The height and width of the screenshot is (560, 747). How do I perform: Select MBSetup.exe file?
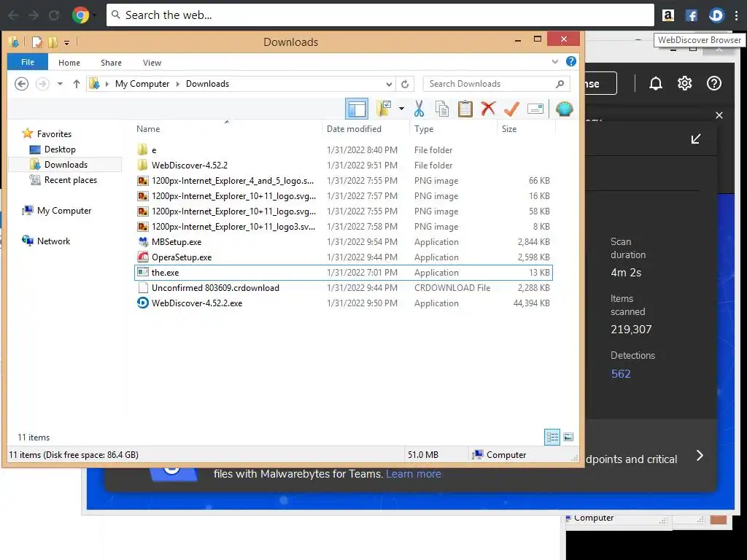(x=177, y=242)
